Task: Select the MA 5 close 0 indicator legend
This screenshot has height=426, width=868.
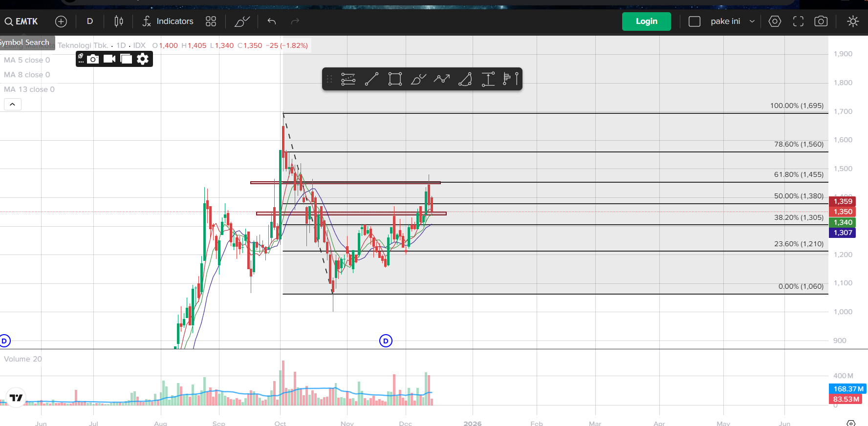Action: coord(27,60)
